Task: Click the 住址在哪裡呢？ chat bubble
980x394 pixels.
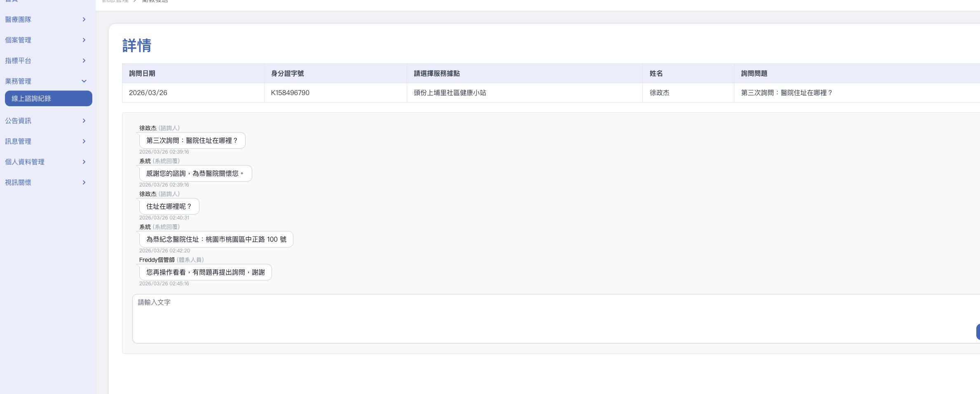Action: pos(169,206)
